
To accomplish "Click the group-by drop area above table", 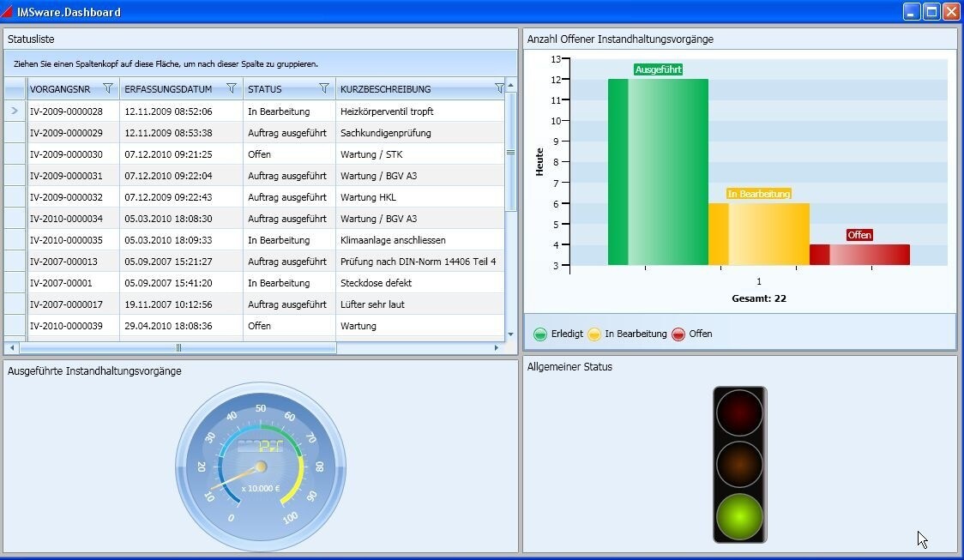I will pos(261,63).
